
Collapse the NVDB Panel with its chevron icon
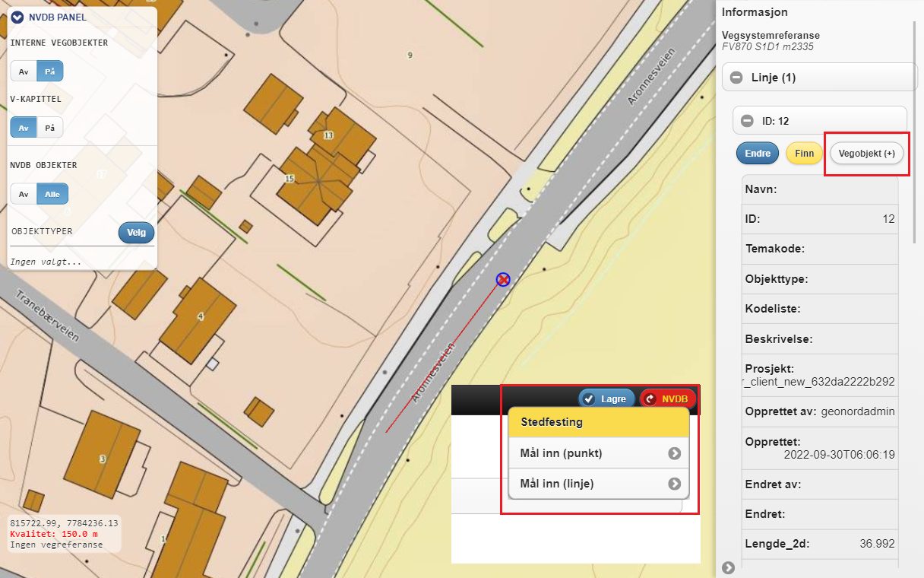[17, 17]
